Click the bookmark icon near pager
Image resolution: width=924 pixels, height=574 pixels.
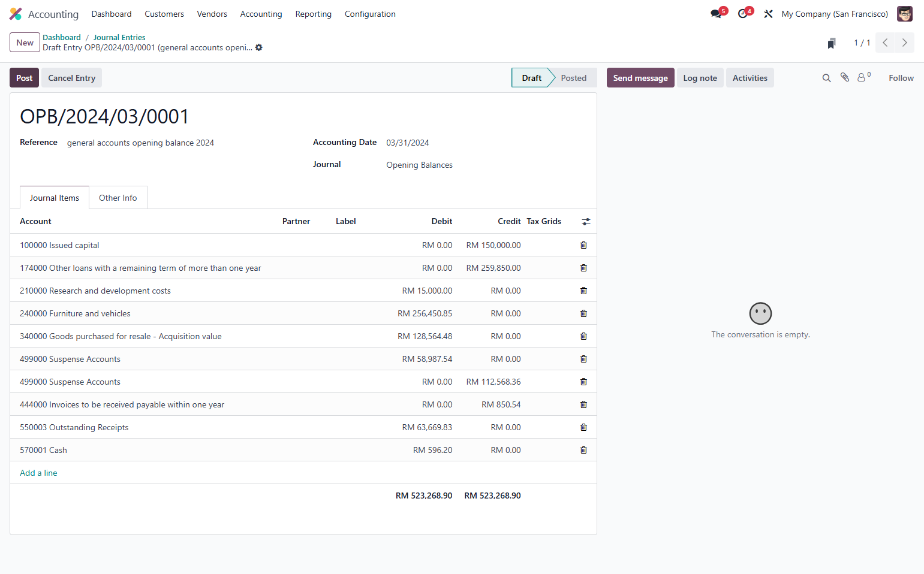click(832, 43)
